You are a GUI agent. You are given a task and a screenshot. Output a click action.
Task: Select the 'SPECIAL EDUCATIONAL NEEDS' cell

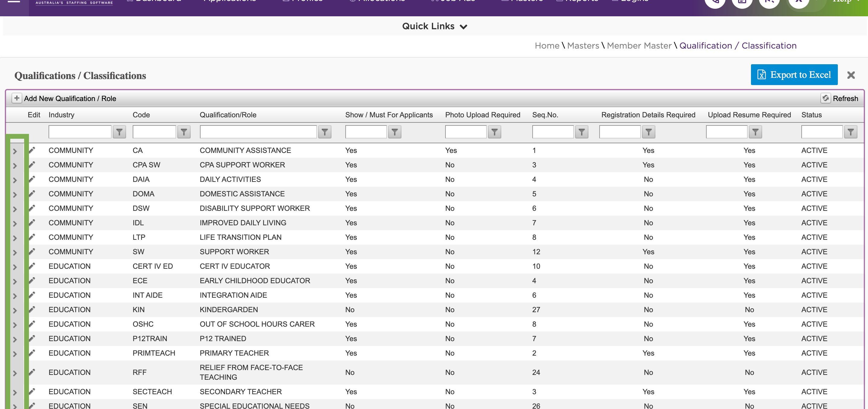click(x=255, y=406)
